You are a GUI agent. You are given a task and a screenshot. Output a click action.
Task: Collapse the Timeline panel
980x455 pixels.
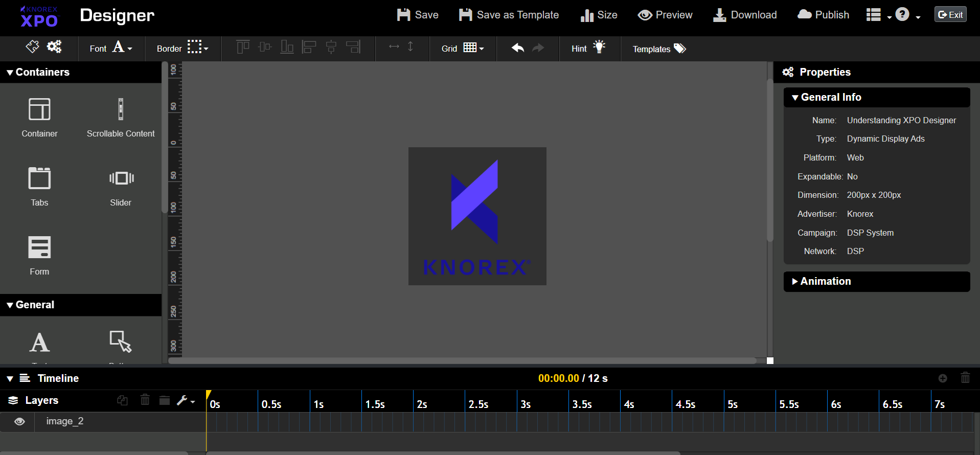click(x=10, y=379)
